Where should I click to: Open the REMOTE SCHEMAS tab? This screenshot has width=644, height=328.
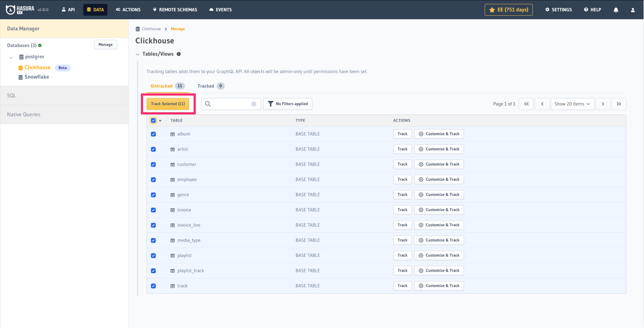click(175, 10)
